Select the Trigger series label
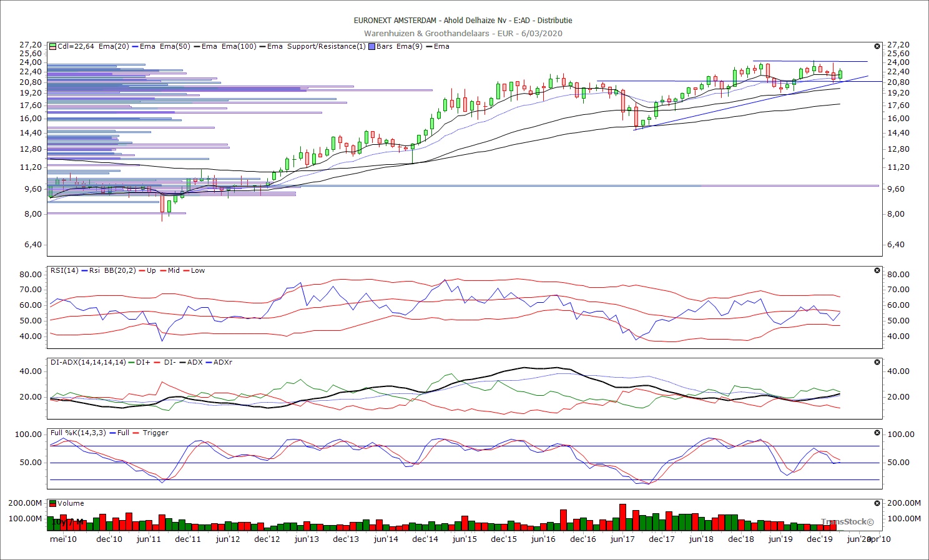 (x=155, y=433)
